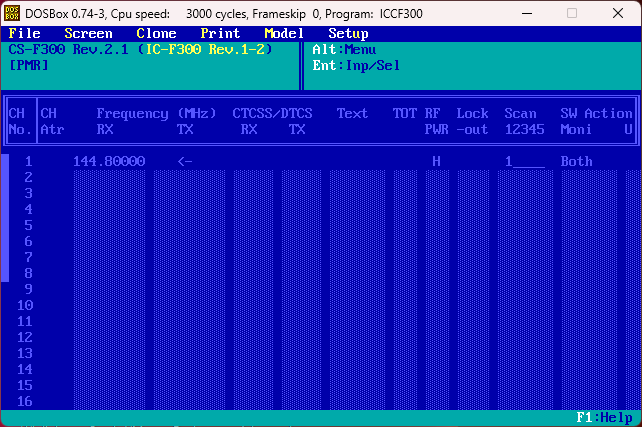The width and height of the screenshot is (642, 427).
Task: Click the Frequency (MHz) column header
Action: tap(156, 113)
